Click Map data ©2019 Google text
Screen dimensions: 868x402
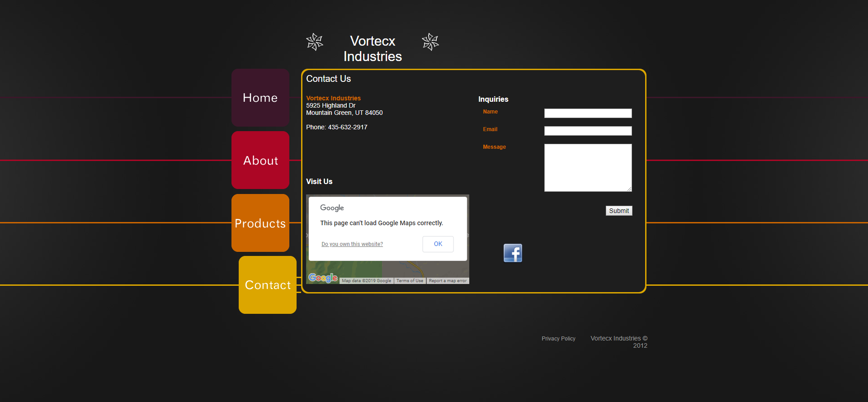click(x=366, y=281)
